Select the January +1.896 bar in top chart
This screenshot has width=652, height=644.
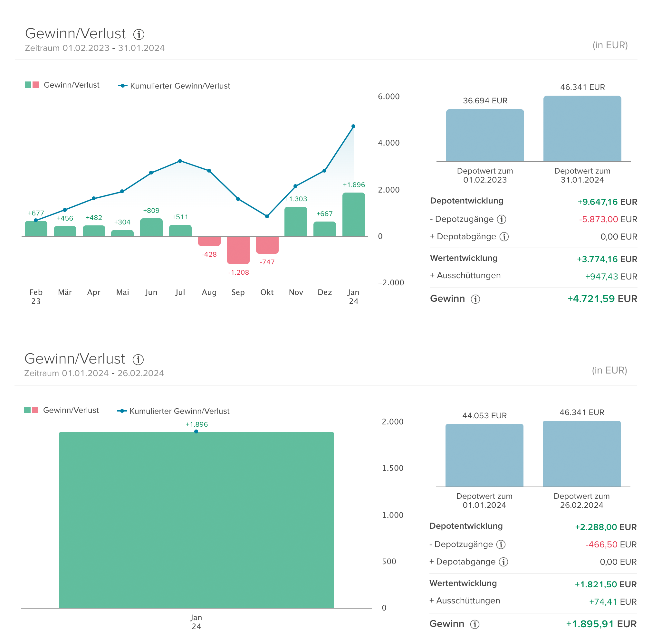(x=353, y=214)
